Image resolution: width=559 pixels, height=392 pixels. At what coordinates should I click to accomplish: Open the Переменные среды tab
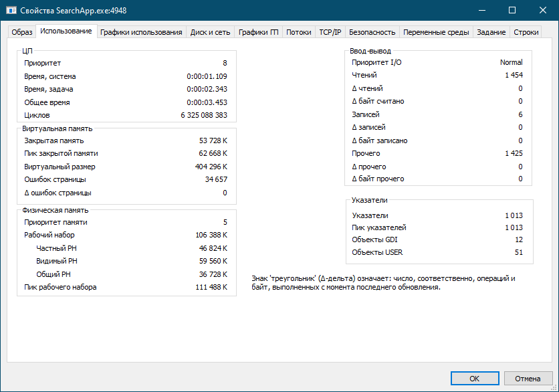pyautogui.click(x=436, y=32)
